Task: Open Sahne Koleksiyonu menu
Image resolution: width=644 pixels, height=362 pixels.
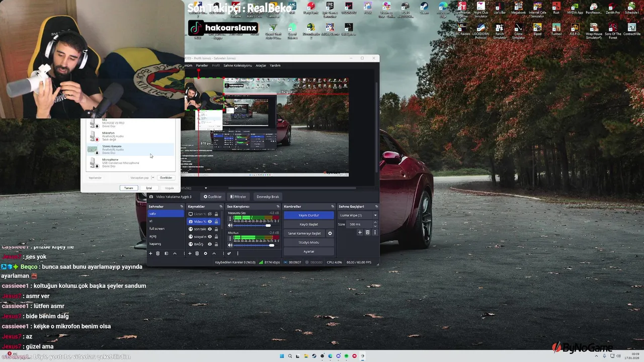Action: (x=238, y=65)
